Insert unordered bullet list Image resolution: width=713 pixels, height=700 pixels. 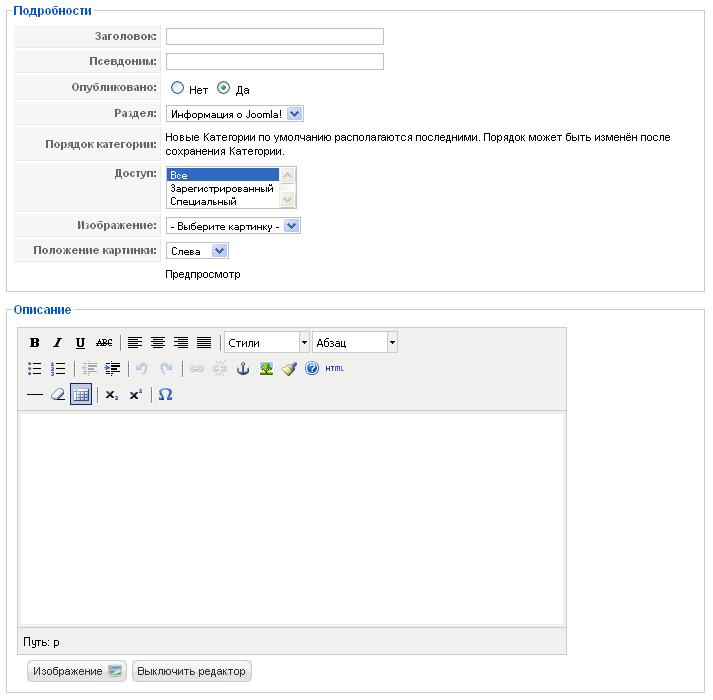(x=35, y=368)
